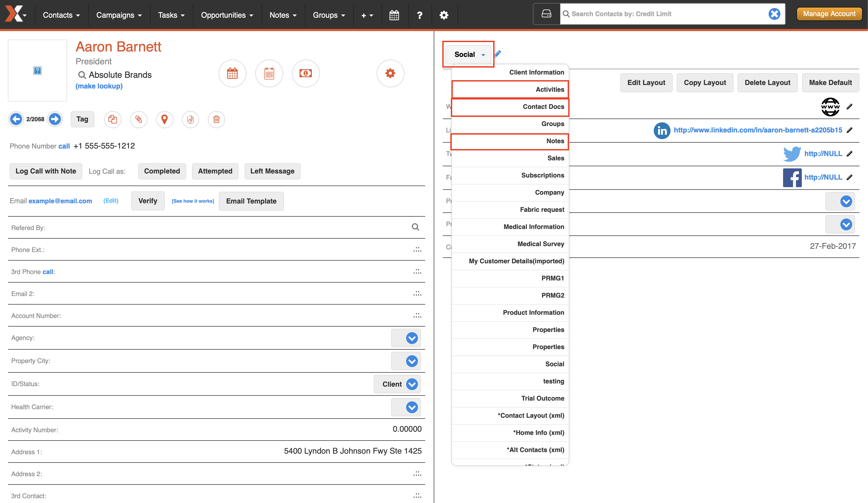Click the calendar icon in top navigation
This screenshot has height=503, width=868.
tap(394, 15)
